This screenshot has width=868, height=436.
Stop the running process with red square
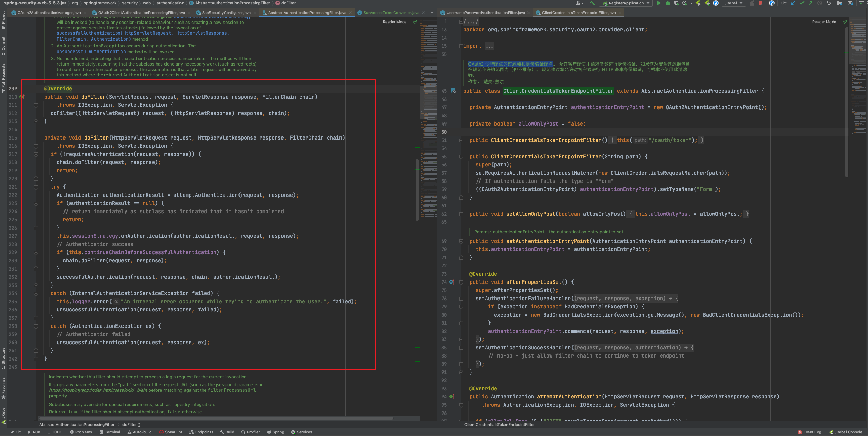point(760,3)
